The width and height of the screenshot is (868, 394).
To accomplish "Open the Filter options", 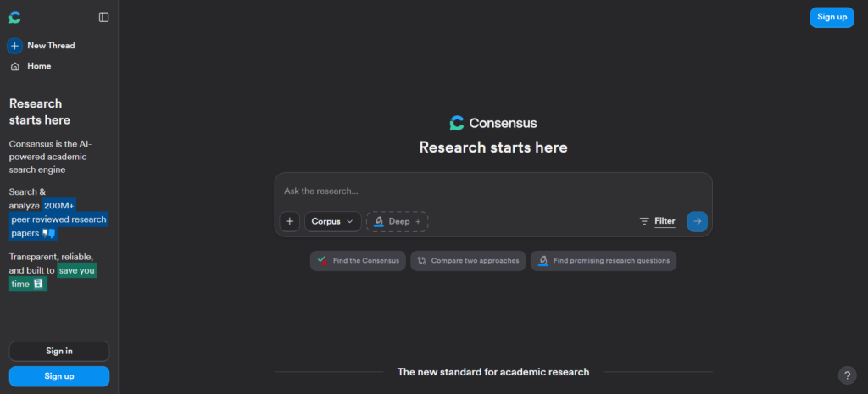I will 657,221.
